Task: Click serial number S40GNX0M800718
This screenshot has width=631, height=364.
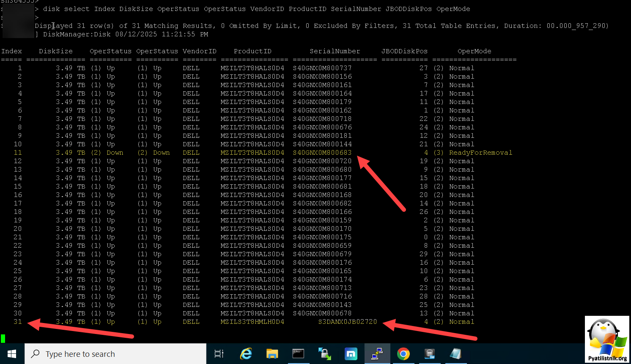Action: pos(322,119)
